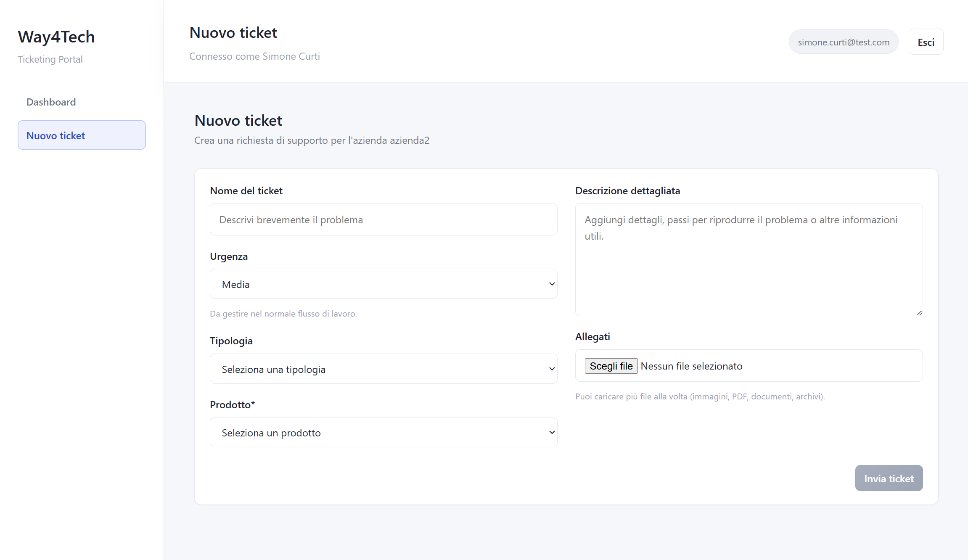968x560 pixels.
Task: Click inside the Descrizione dettagliata textarea
Action: pyautogui.click(x=748, y=261)
